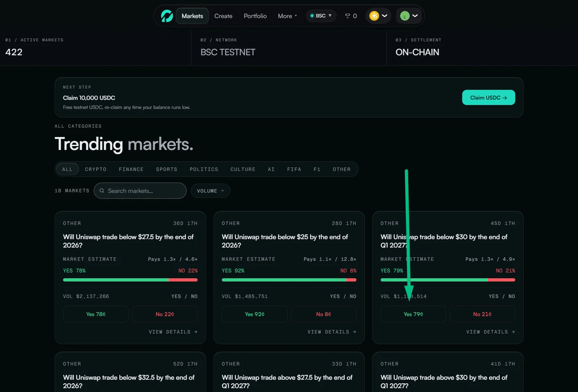The width and height of the screenshot is (578, 392).
Task: Open 'Will Uniswap trade above $30' market title
Action: (x=444, y=382)
